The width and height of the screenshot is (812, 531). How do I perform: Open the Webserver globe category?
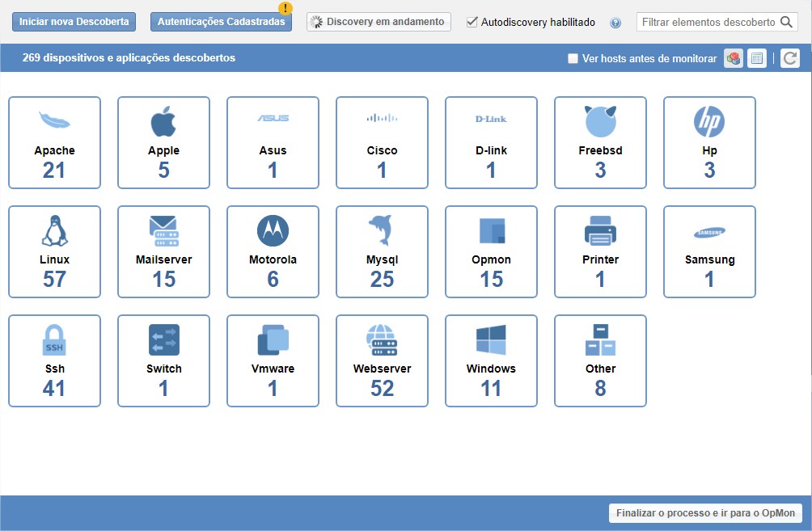click(382, 360)
